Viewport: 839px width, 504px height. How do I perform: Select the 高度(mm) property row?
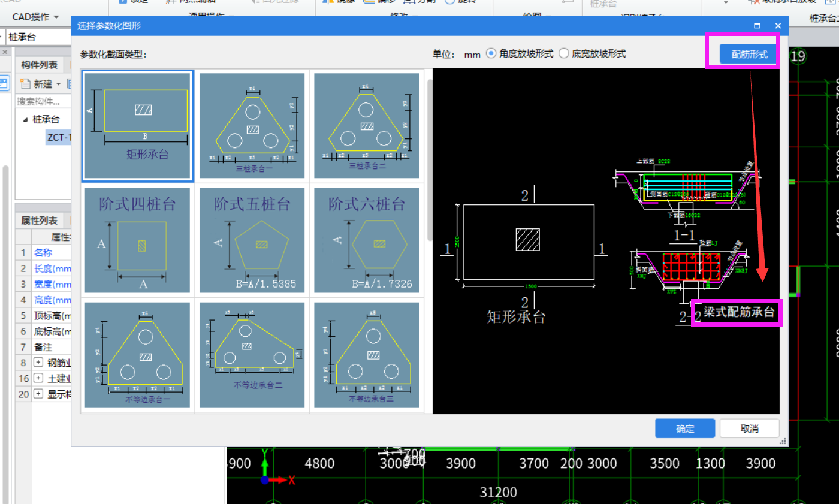click(x=43, y=299)
